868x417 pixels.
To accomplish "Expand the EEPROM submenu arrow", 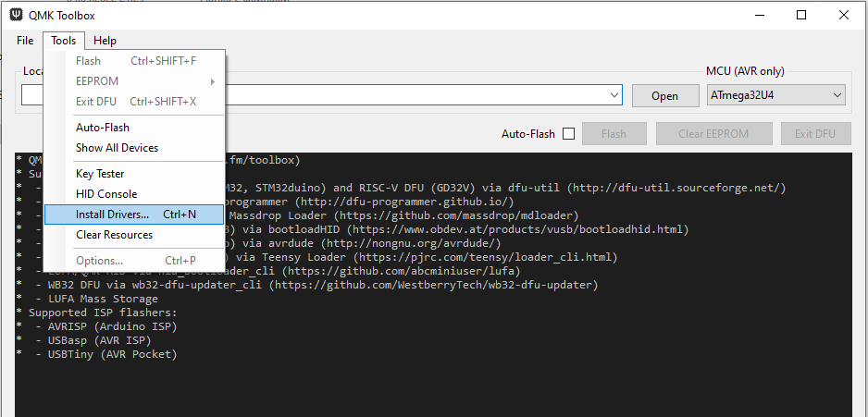I will (x=213, y=81).
